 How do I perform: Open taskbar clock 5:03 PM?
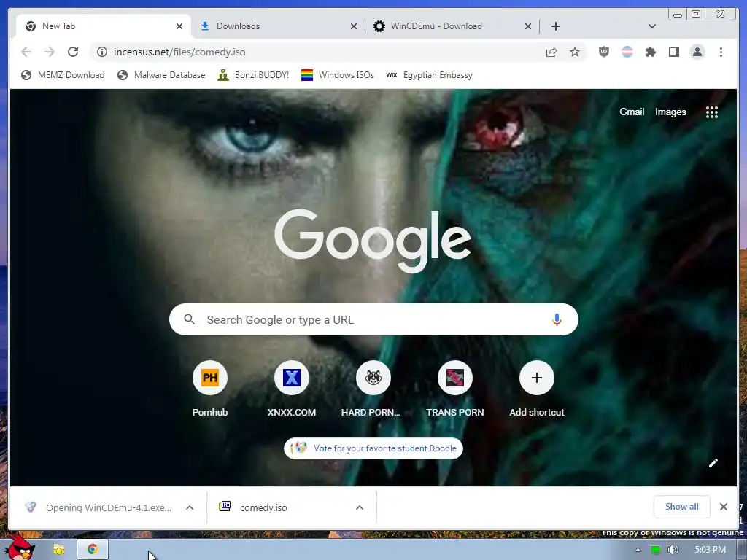pyautogui.click(x=711, y=550)
